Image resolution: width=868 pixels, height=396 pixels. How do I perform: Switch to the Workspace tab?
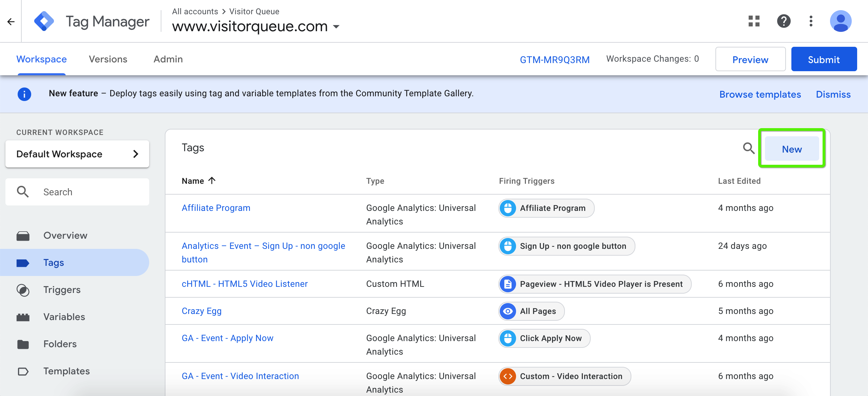pos(41,59)
